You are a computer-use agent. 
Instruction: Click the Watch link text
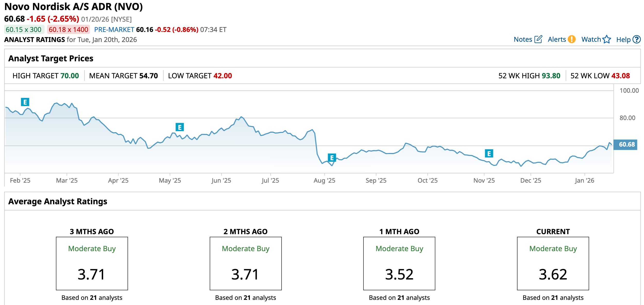pyautogui.click(x=591, y=39)
